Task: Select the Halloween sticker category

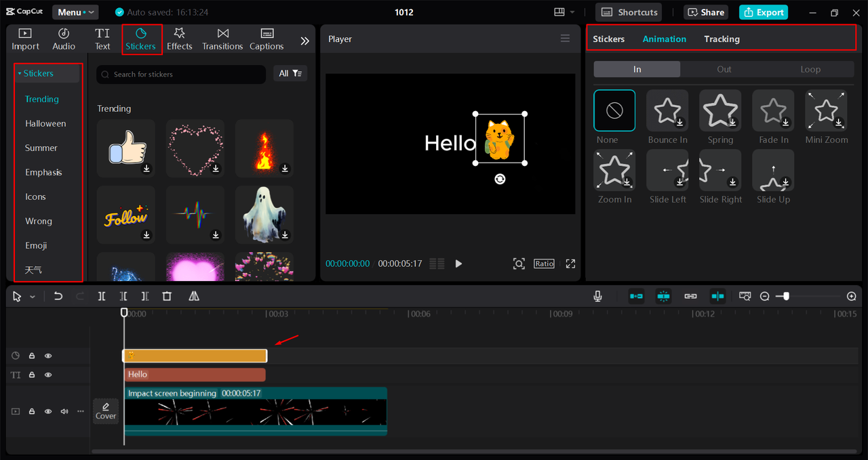Action: (45, 123)
